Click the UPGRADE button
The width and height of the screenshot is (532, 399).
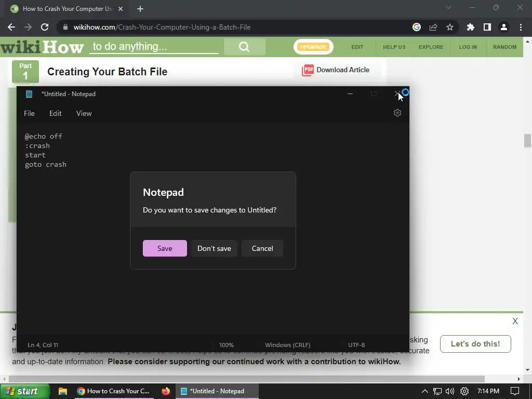313,47
